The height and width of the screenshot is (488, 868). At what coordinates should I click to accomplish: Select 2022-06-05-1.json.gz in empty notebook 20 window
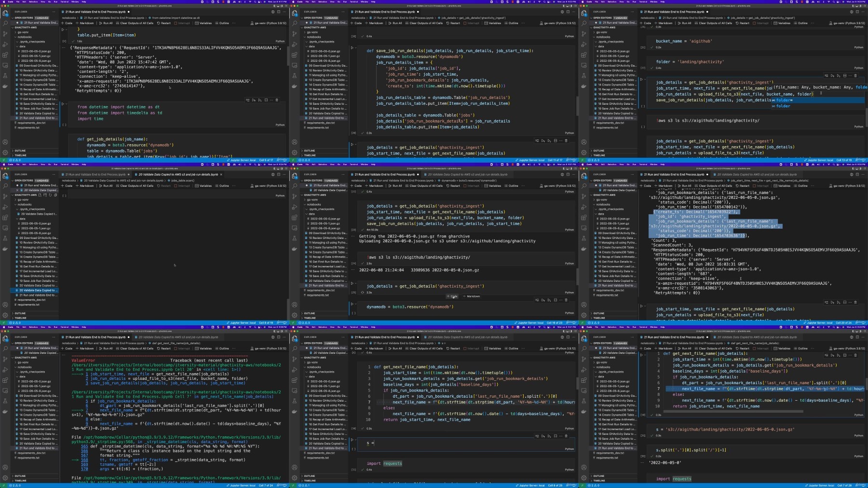[x=36, y=228]
